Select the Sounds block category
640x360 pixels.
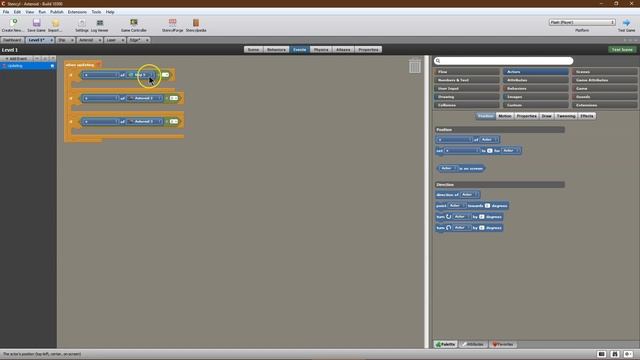click(604, 97)
